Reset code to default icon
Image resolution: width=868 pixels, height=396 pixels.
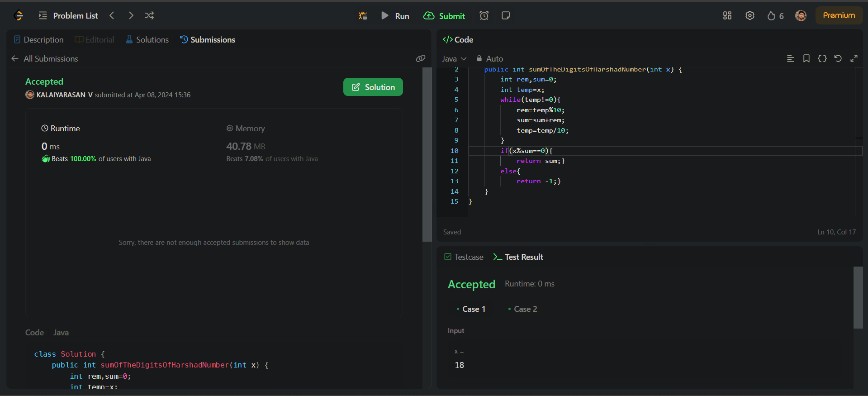(838, 58)
